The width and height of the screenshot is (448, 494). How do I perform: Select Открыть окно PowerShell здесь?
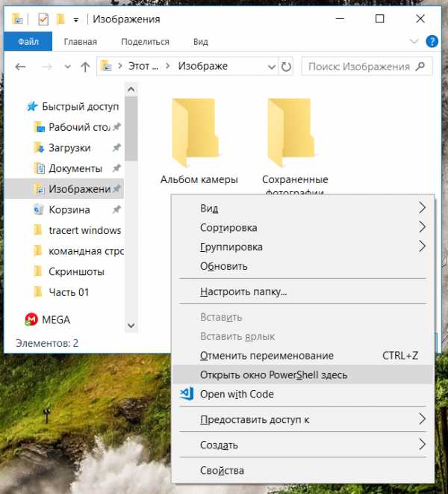[x=273, y=374]
